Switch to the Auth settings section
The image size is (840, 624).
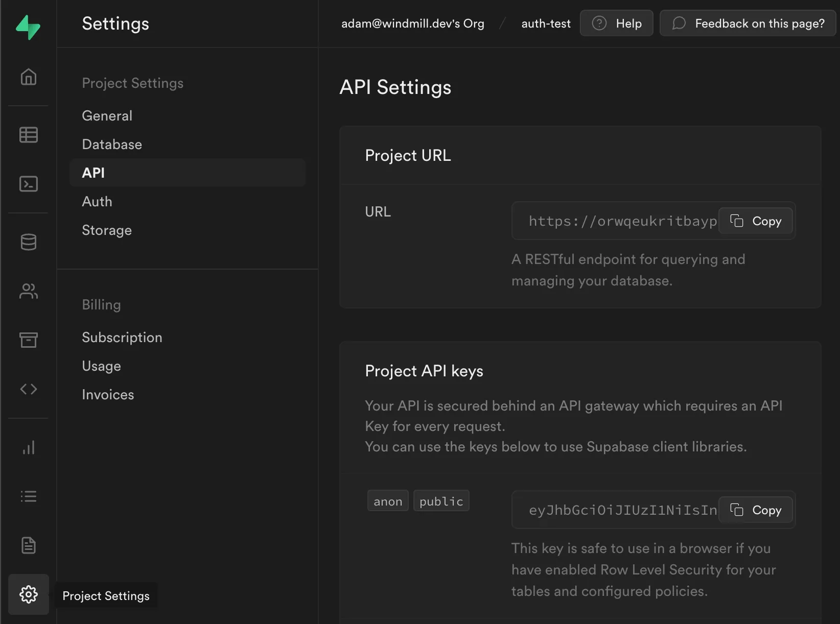[97, 201]
